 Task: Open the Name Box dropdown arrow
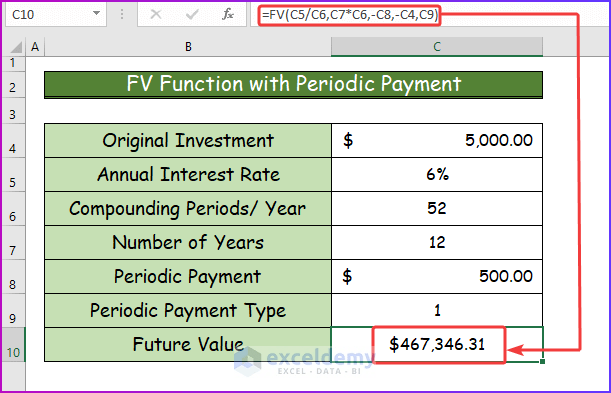pos(96,14)
